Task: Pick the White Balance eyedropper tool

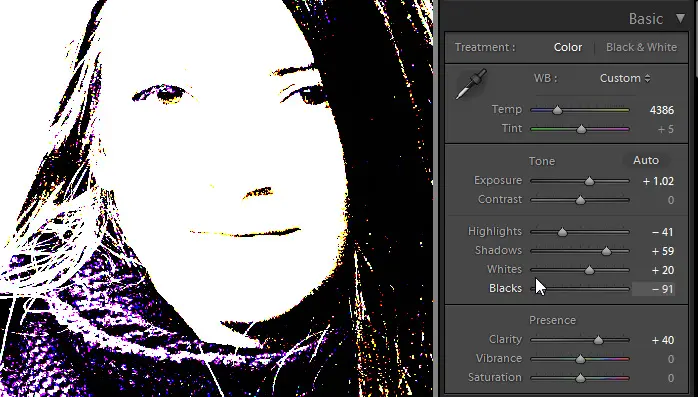Action: (x=471, y=84)
